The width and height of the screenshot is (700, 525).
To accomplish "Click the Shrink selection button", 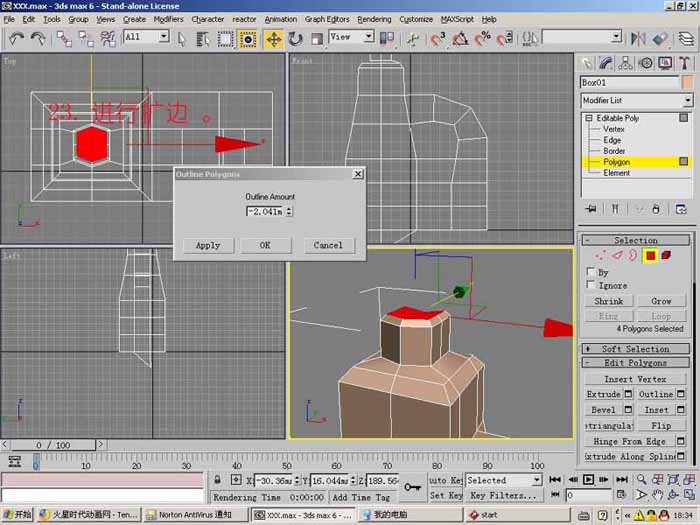I will pyautogui.click(x=608, y=301).
